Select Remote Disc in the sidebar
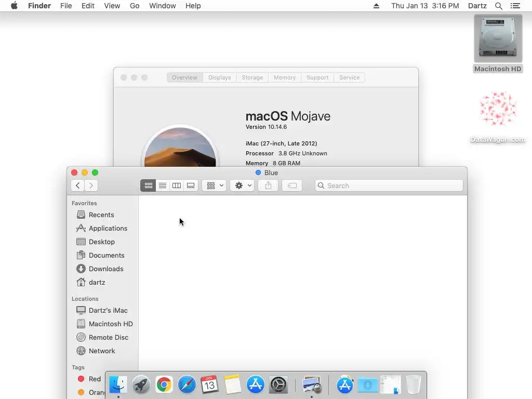Screen dimensions: 532x399 click(x=103, y=337)
